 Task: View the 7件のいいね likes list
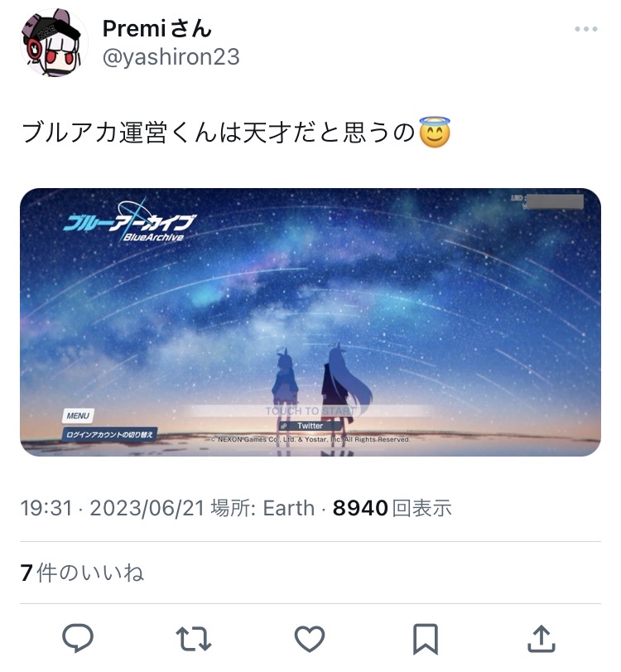(x=82, y=573)
